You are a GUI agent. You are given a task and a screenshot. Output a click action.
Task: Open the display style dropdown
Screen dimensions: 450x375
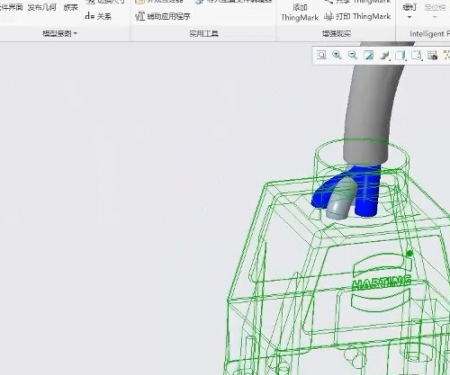pyautogui.click(x=400, y=55)
